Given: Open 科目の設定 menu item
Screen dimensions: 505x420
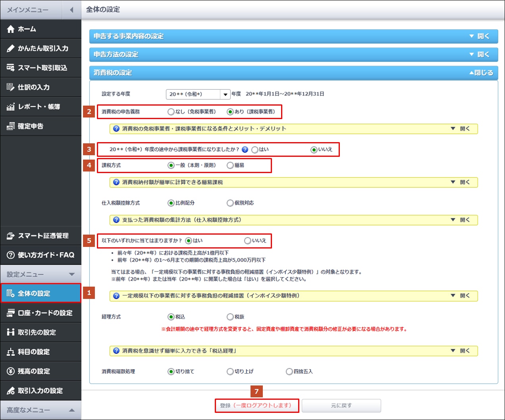Looking at the screenshot, I should (x=40, y=352).
